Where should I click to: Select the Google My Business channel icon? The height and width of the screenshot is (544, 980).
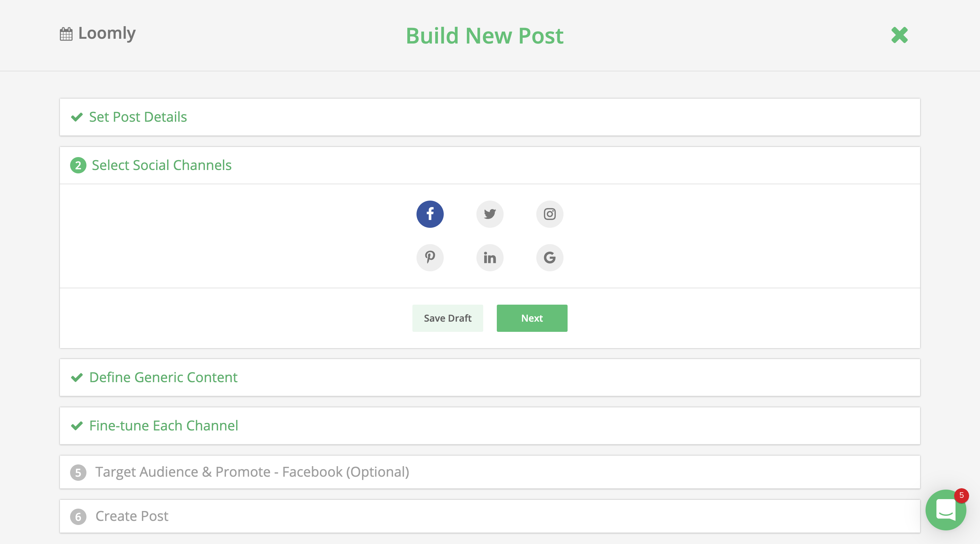[549, 258]
